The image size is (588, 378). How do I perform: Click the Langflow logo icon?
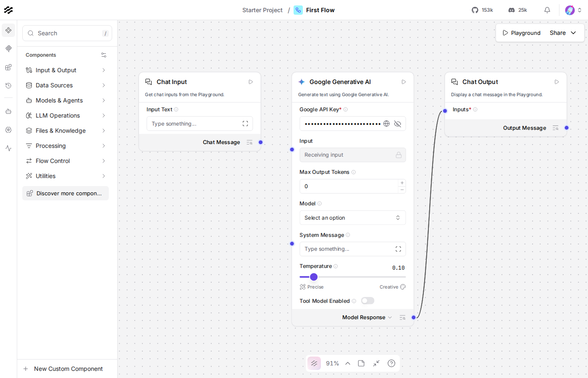tap(8, 10)
